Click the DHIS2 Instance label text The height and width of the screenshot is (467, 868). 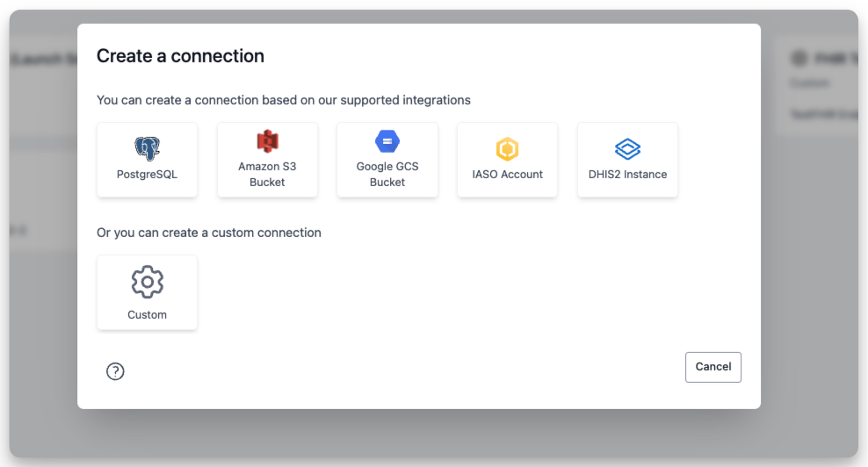627,175
